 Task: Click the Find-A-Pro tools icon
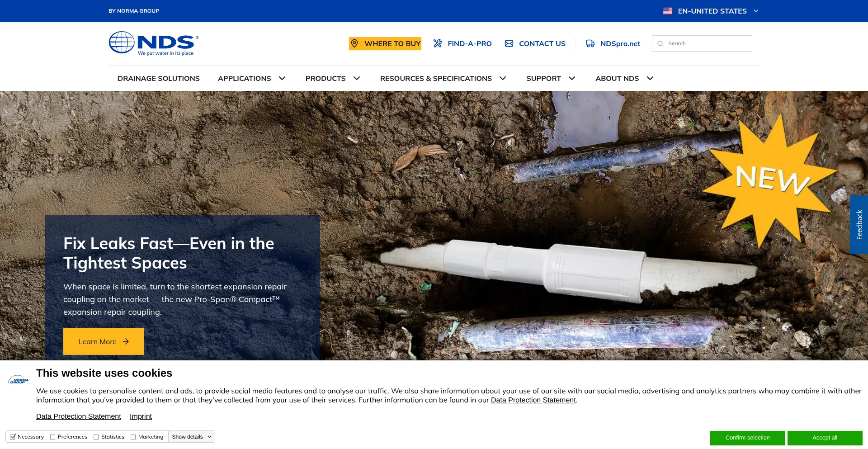(x=437, y=43)
